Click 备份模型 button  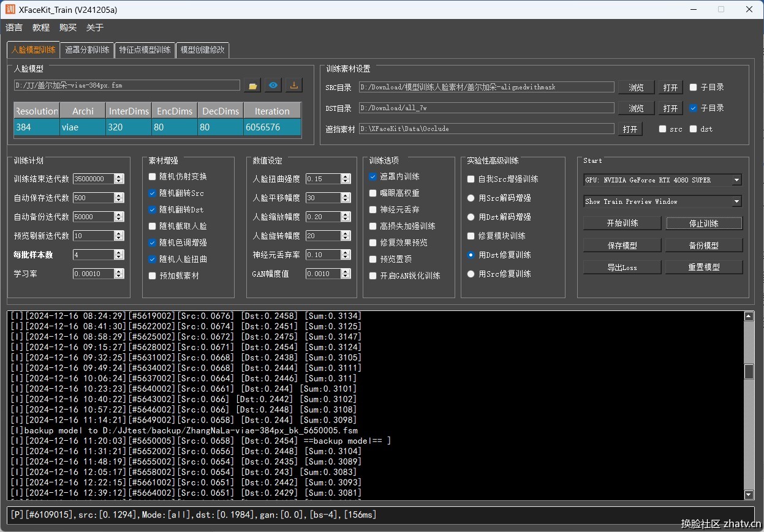tap(704, 245)
